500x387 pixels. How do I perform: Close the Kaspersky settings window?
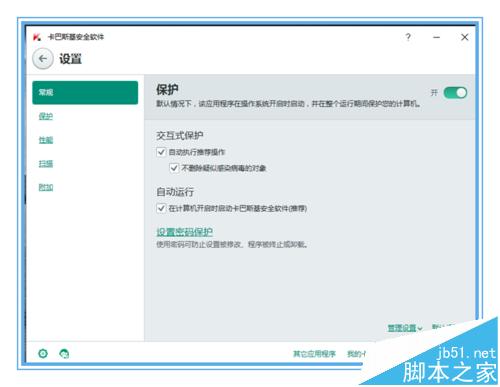464,37
